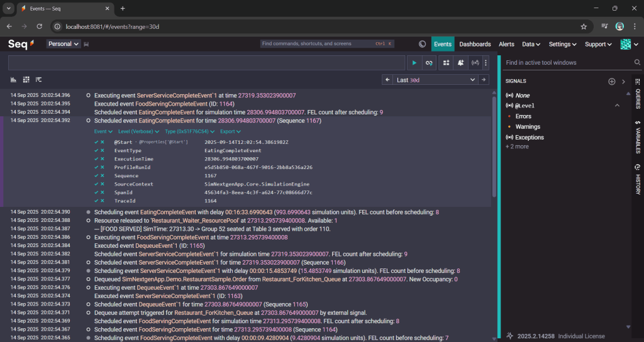The image size is (644, 342).
Task: Click the checkmark filter beside EventType
Action: click(x=96, y=151)
